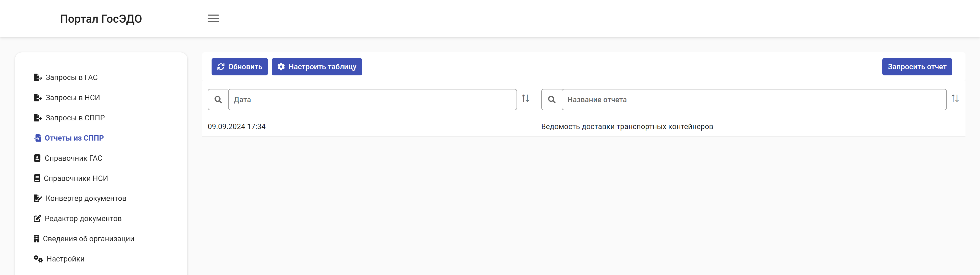Screen dimensions: 980x275
Task: Click the Запросы в СППР sidebar icon
Action: click(38, 118)
